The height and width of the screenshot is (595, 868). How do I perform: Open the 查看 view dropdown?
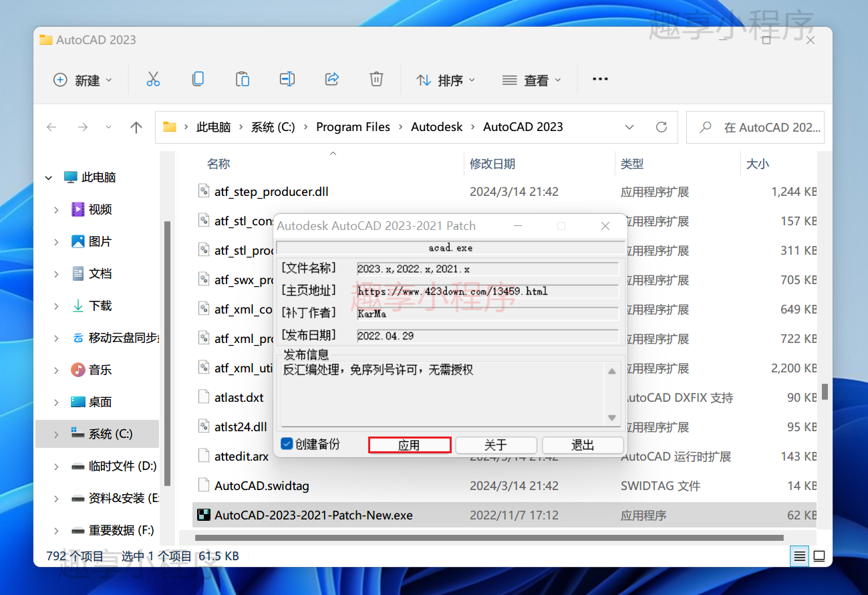coord(531,80)
